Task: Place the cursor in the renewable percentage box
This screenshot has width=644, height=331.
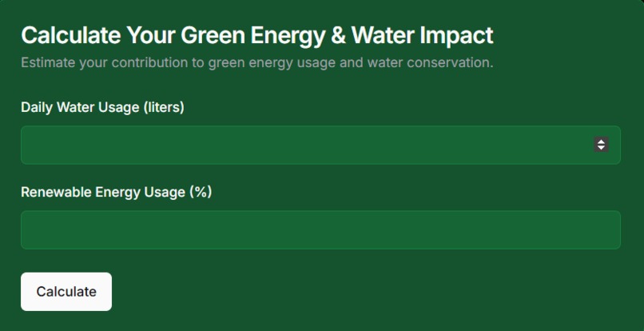Action: pos(320,229)
